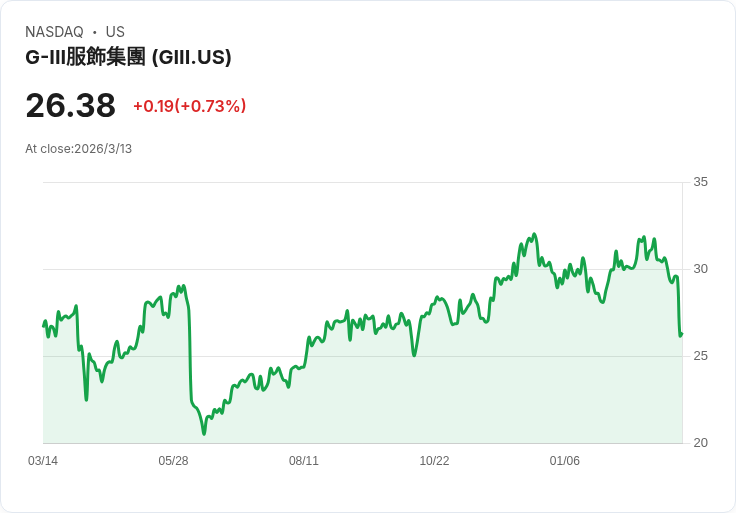Click the dot separator between NASDAQ and US
The width and height of the screenshot is (736, 513).
tap(94, 32)
